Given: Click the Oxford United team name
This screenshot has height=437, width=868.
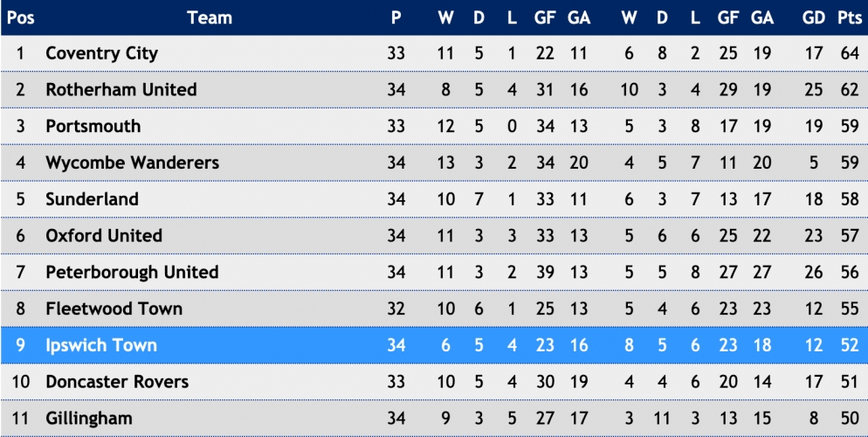Looking at the screenshot, I should tap(104, 235).
